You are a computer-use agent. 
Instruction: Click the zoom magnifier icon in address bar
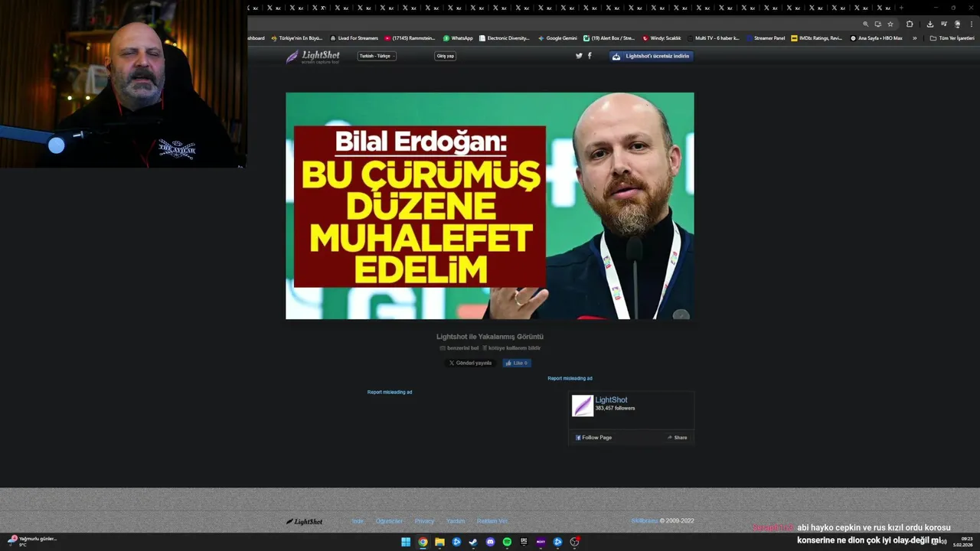click(866, 24)
